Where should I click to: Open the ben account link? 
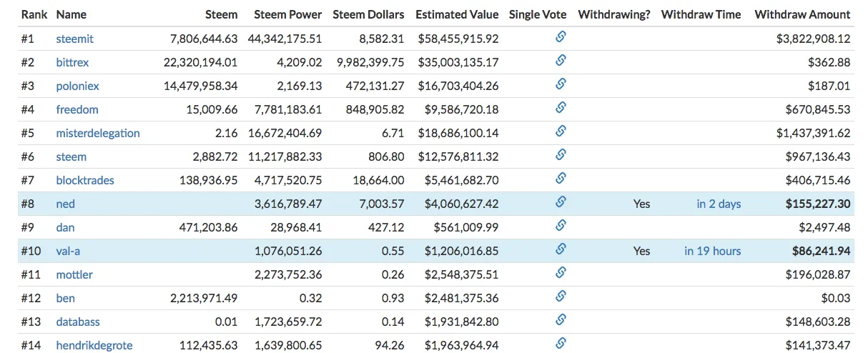coord(66,298)
